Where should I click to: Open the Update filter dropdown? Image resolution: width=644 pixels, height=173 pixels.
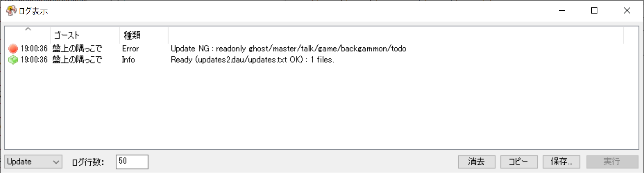point(33,162)
